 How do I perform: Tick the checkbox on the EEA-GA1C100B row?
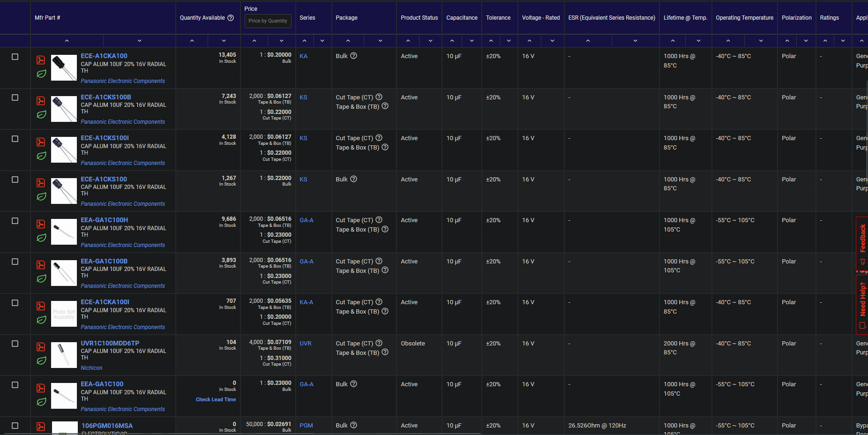[15, 262]
